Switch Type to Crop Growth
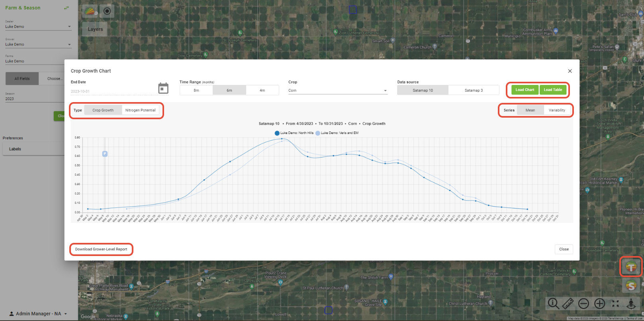Viewport: 644px width, 321px height. (x=103, y=110)
